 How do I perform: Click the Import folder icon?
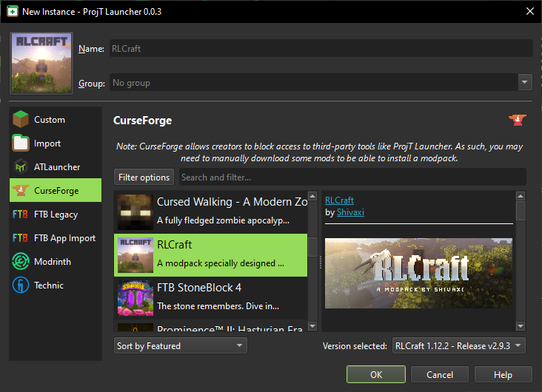tap(21, 143)
